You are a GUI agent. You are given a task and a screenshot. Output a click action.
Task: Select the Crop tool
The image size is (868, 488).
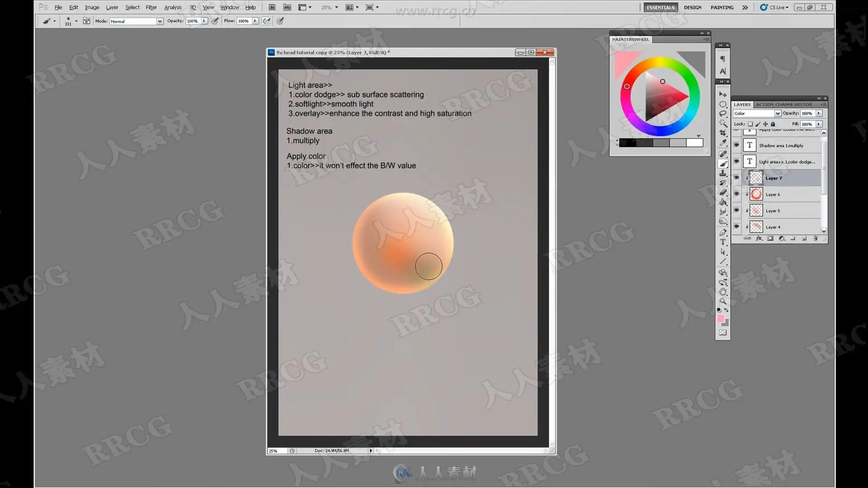point(723,133)
